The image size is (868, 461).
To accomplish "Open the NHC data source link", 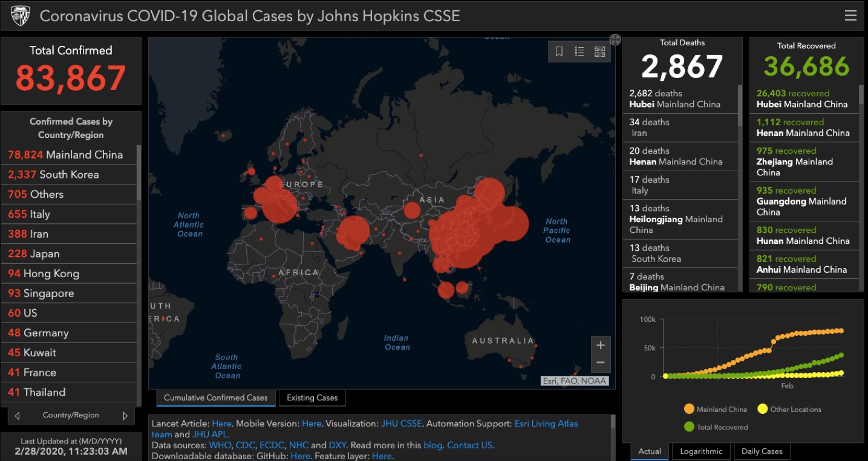I will pyautogui.click(x=299, y=445).
